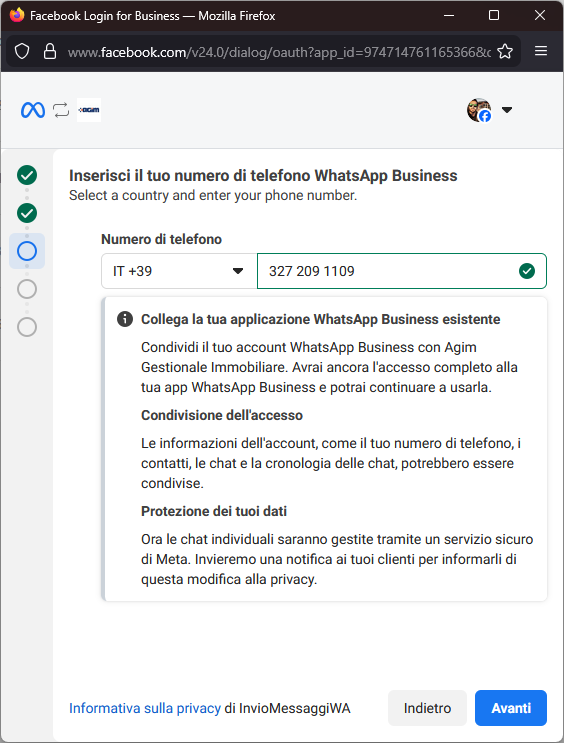Image resolution: width=564 pixels, height=743 pixels.
Task: Click the 'Numero di telefono' label
Action: click(x=162, y=239)
